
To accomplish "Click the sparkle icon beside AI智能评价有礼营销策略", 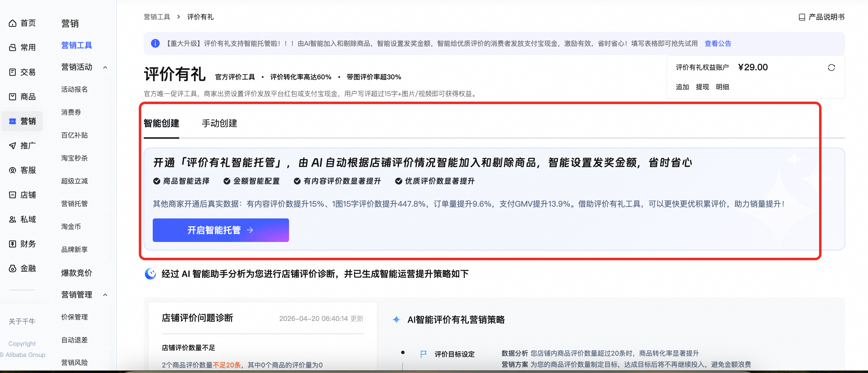I will [x=397, y=319].
